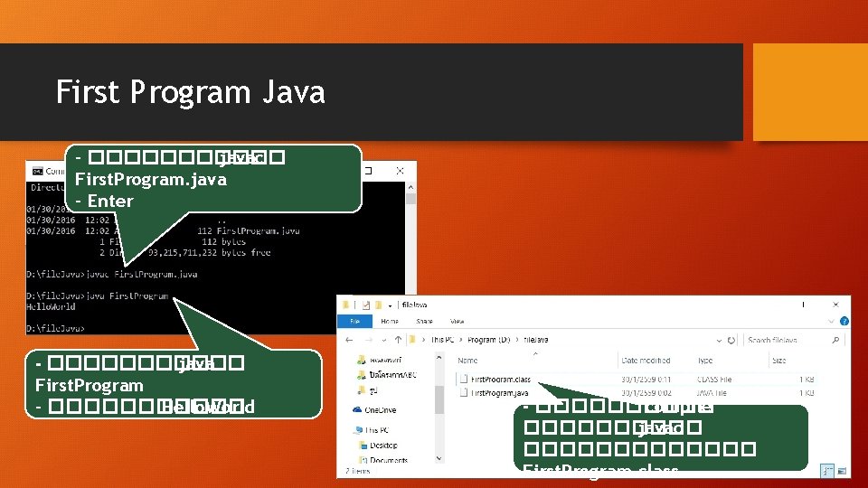Select OneDrive in navigation pane
Screen dimensions: 868x488
374,410
